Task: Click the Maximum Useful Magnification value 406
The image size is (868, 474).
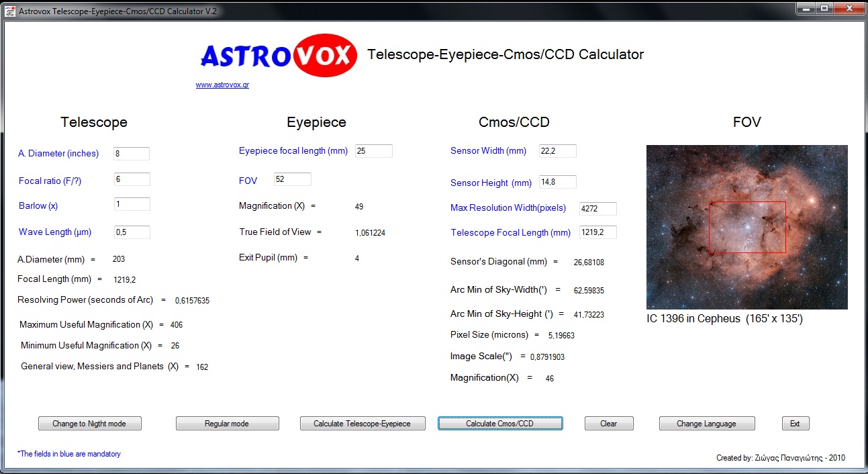Action: (x=177, y=325)
